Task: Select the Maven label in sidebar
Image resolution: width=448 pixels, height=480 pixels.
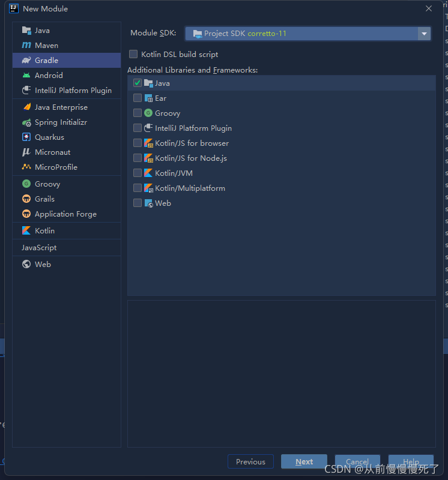Action: [x=47, y=46]
